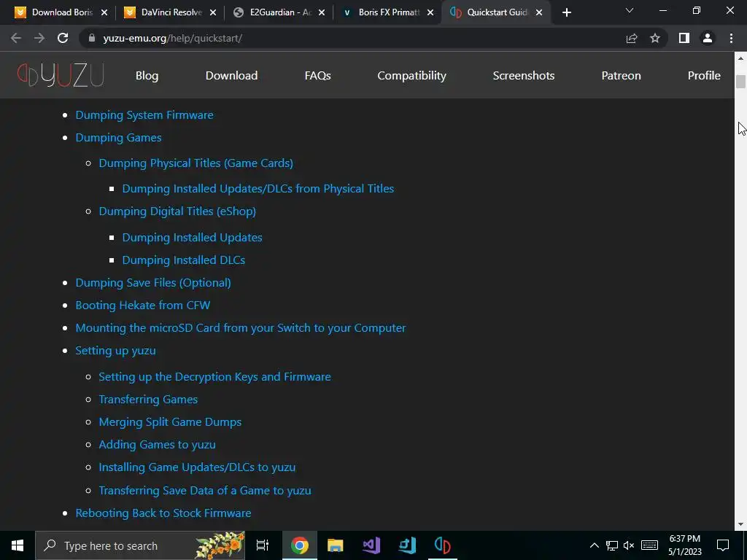747x560 pixels.
Task: Open the Screenshots navbar item
Action: pyautogui.click(x=524, y=75)
